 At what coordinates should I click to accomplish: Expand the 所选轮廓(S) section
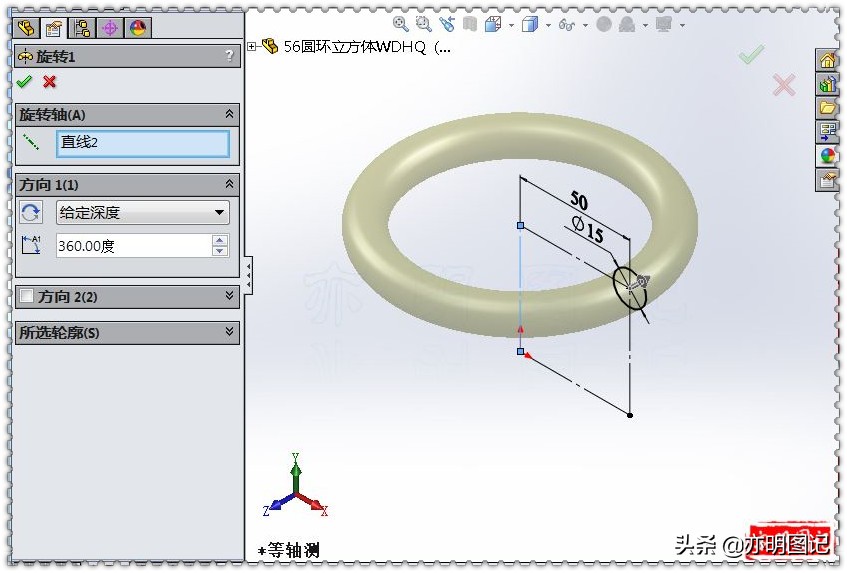pyautogui.click(x=230, y=332)
